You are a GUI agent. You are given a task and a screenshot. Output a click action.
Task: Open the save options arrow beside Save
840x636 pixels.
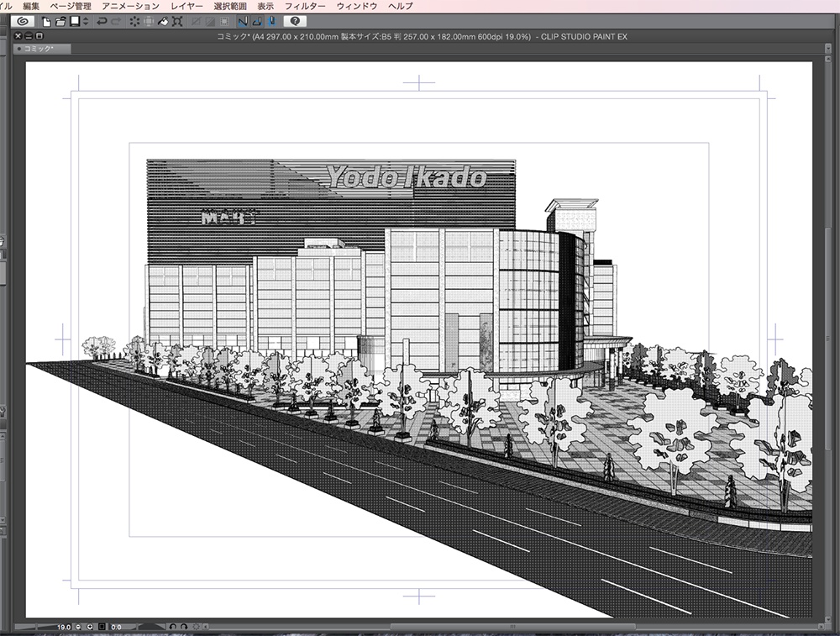(x=86, y=22)
